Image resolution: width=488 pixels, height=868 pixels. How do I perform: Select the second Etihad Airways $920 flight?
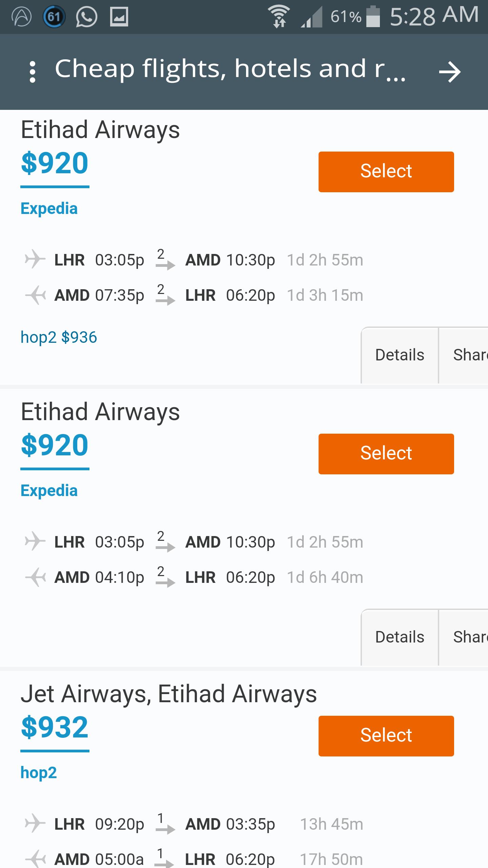[386, 454]
